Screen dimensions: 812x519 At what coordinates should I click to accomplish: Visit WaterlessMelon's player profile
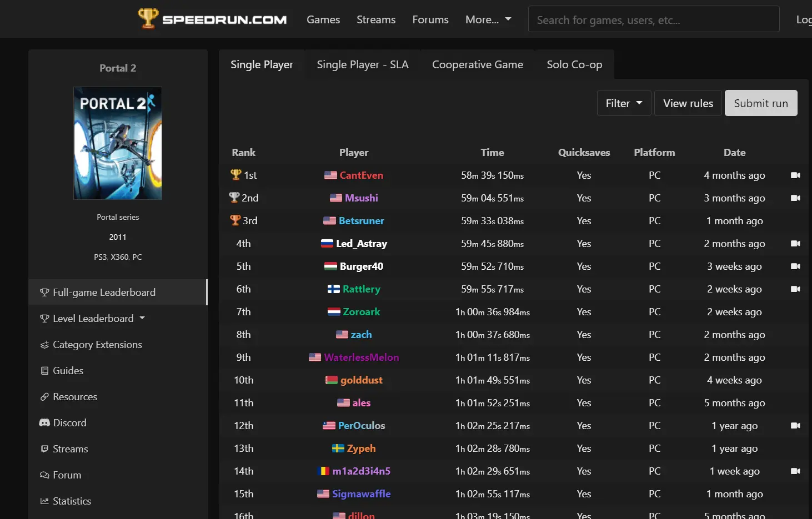click(362, 357)
